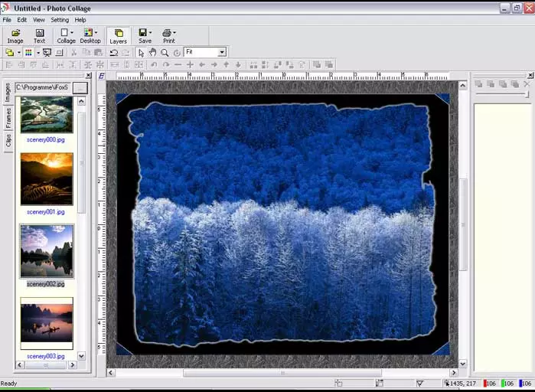535x392 pixels.
Task: Click the canvas horizontal scroll left arrow
Action: point(110,373)
